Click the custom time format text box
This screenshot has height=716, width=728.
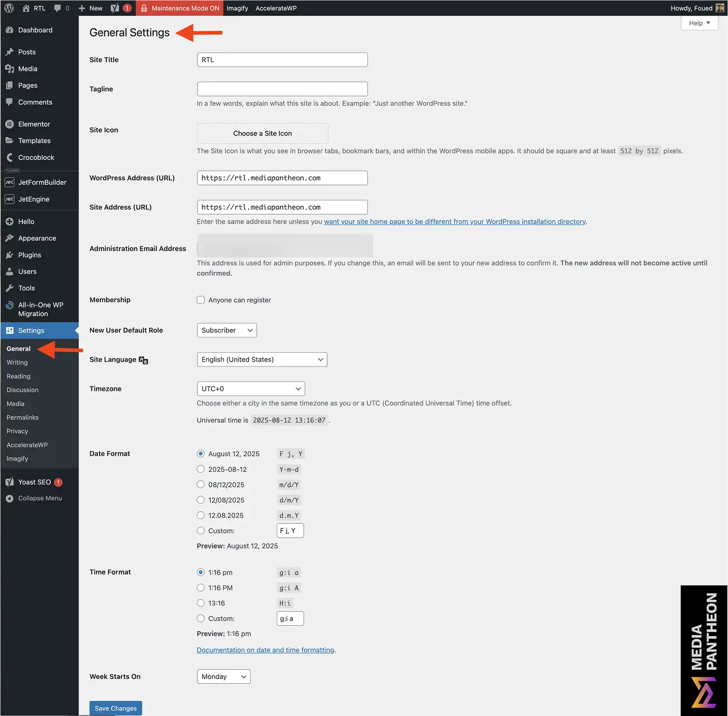click(290, 619)
